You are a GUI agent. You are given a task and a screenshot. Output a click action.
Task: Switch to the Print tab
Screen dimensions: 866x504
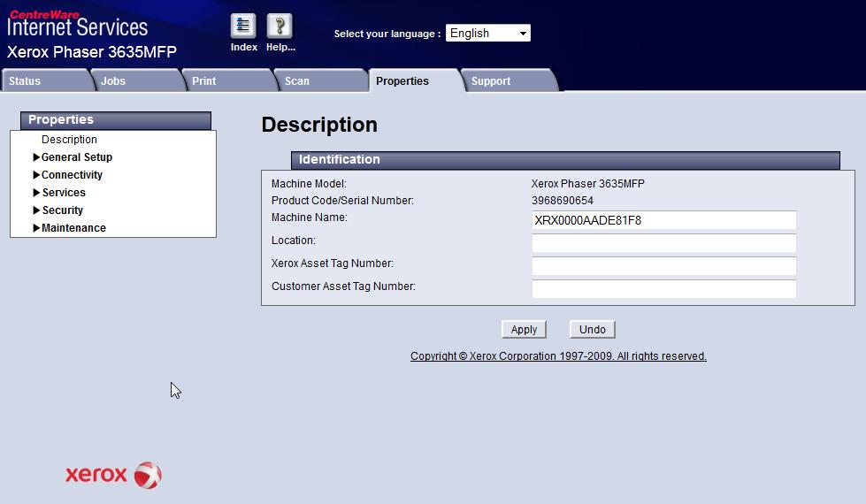pyautogui.click(x=230, y=81)
